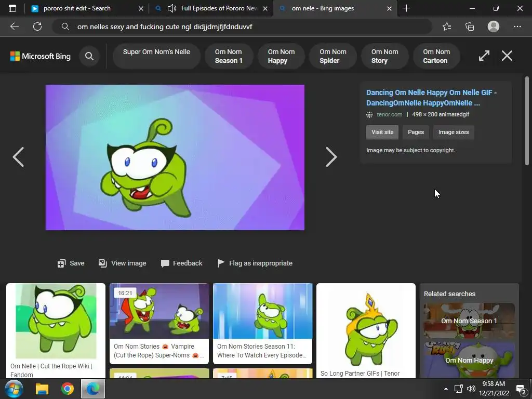Click Microsoft Edge taskbar icon
Screen dimensions: 532x399
[92, 389]
